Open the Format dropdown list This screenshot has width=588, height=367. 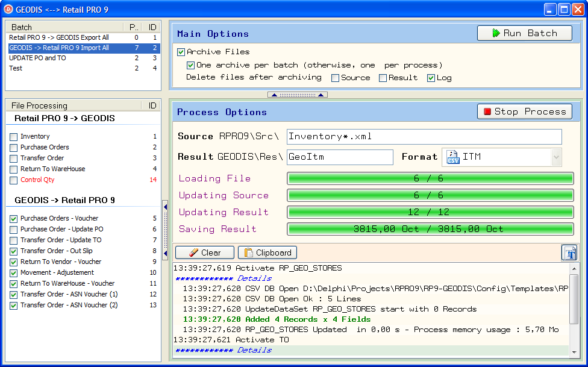click(x=555, y=157)
